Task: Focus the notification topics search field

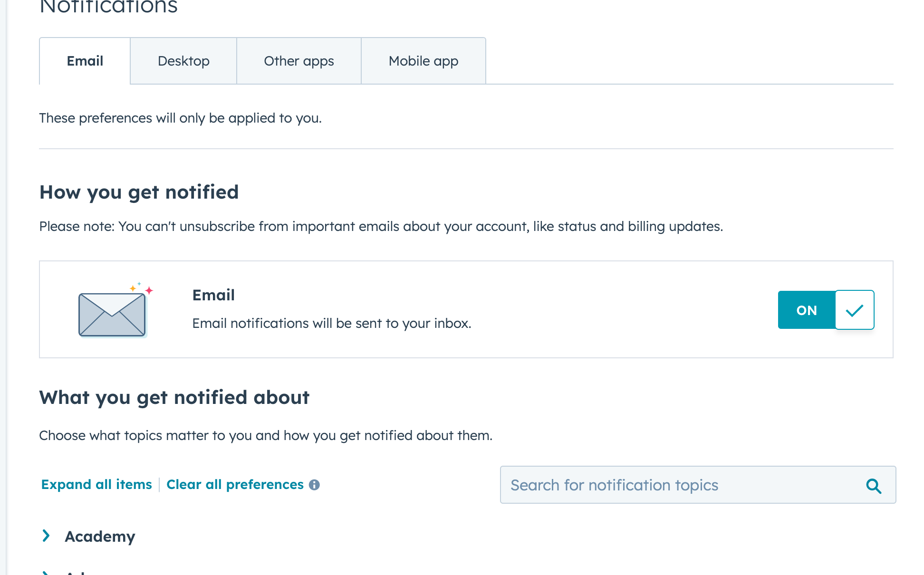Action: pos(665,485)
